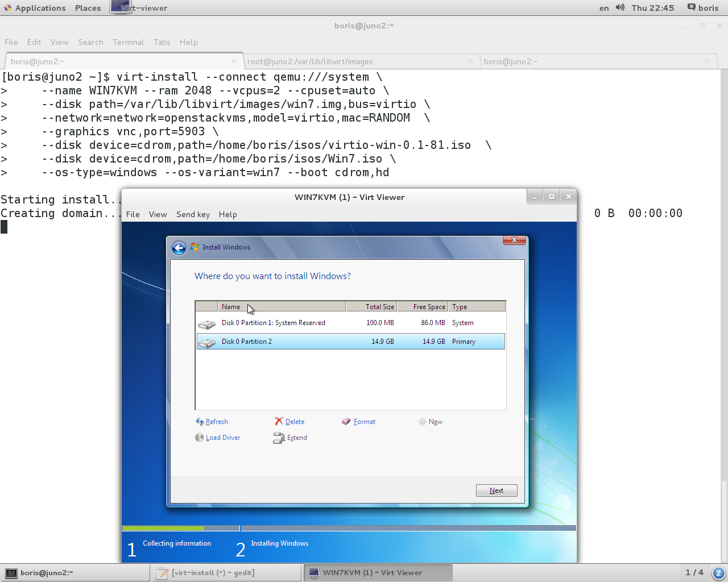Click the Extend partition icon
The image size is (728, 582).
point(279,438)
